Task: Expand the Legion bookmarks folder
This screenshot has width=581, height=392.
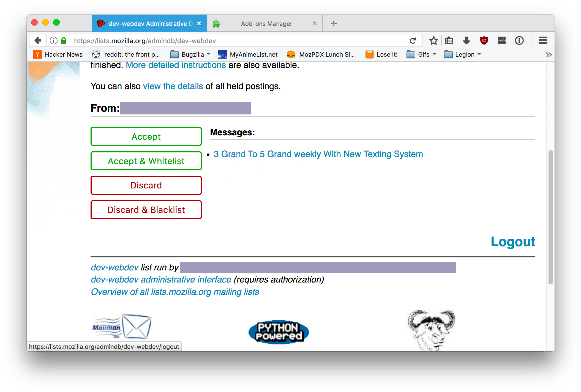Action: coord(462,54)
